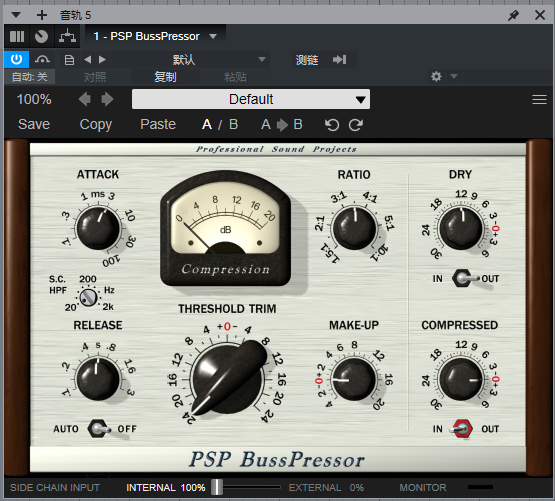
Task: Click the INTERNAL 100% value
Action: click(166, 488)
